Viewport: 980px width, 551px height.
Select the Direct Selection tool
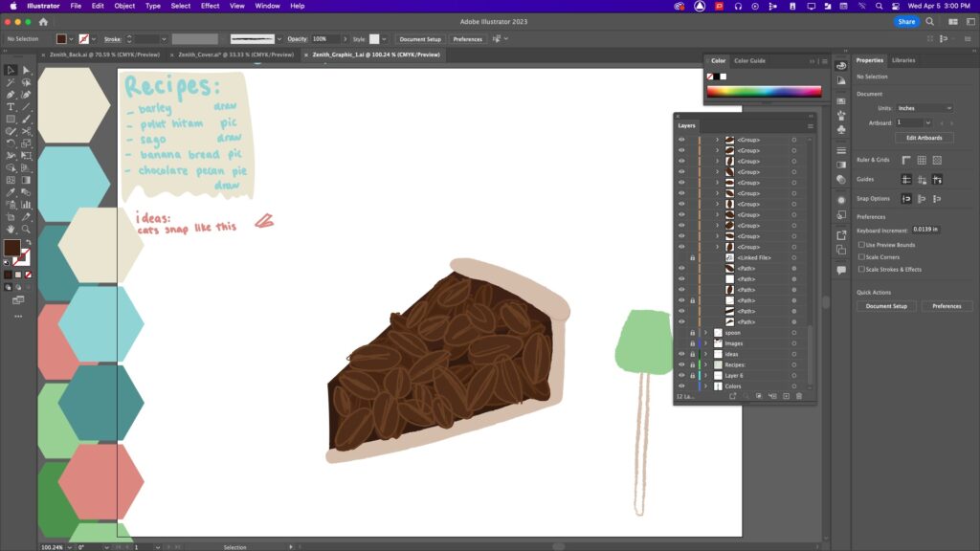click(26, 71)
